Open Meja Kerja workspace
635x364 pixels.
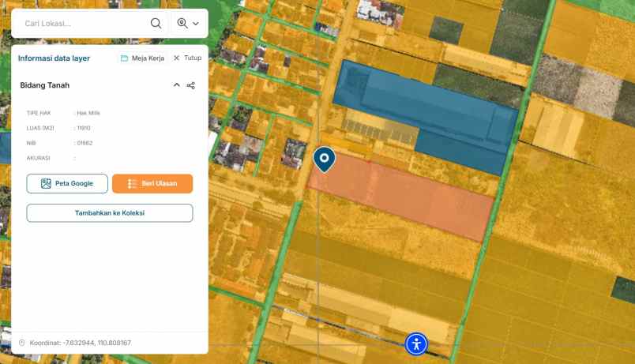coord(142,58)
